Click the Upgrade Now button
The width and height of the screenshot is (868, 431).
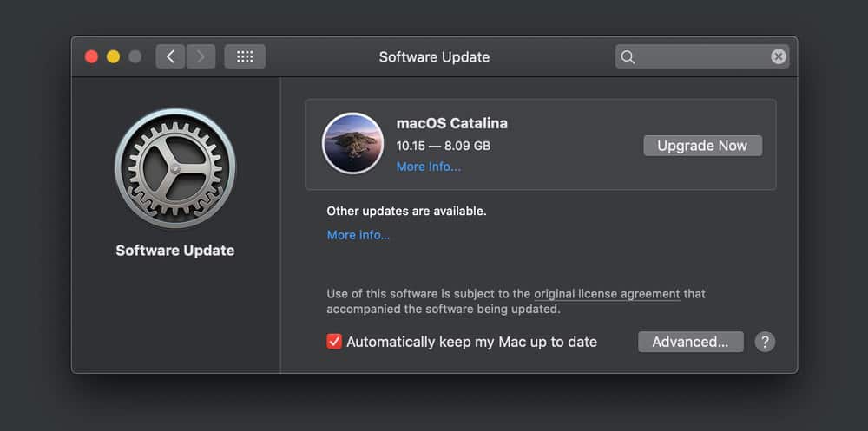[702, 146]
